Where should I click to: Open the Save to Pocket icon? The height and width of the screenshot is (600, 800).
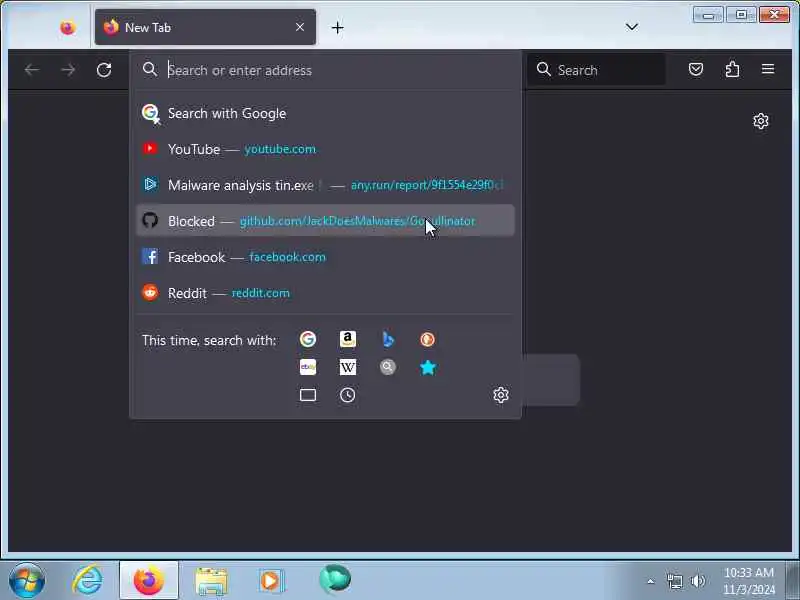click(696, 69)
